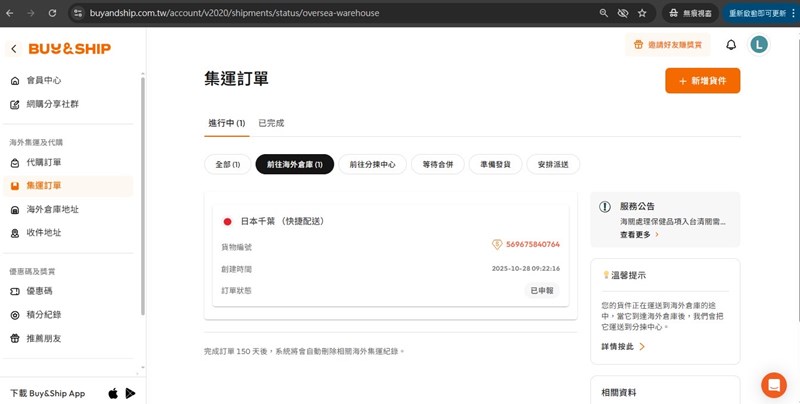The height and width of the screenshot is (404, 800).
Task: Expand 詳情按此 link in tips
Action: pos(623,346)
